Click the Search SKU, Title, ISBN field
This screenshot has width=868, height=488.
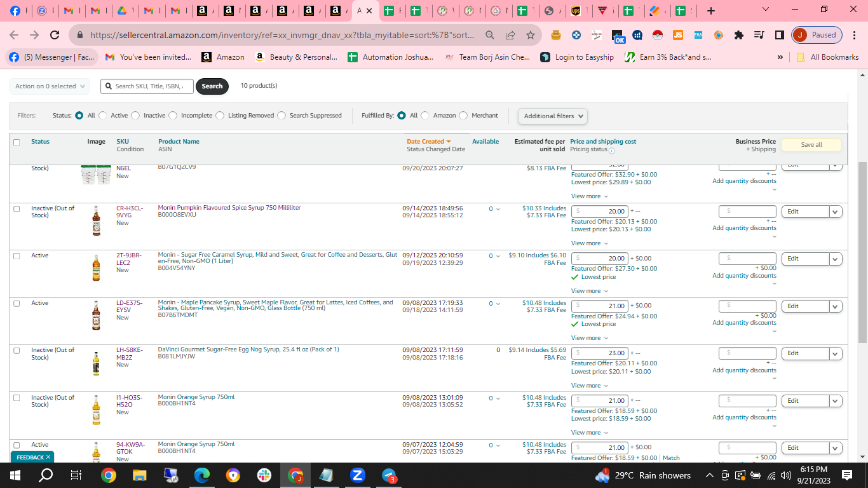147,86
